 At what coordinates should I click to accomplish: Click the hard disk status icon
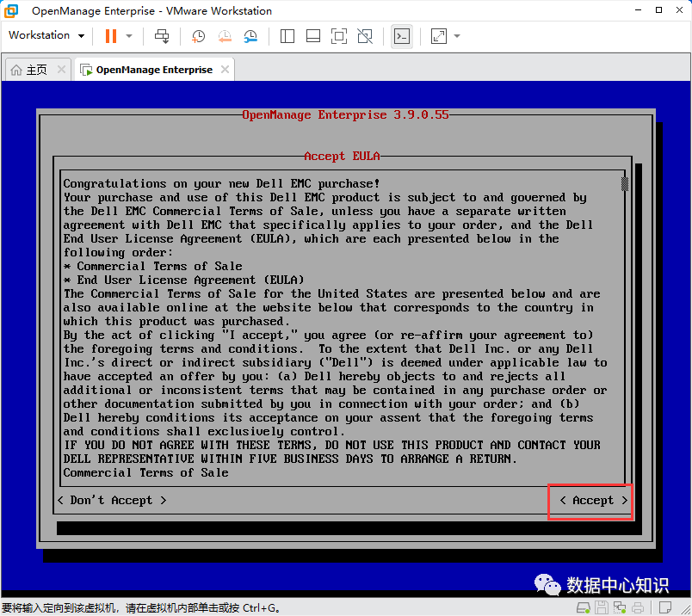pos(584,607)
